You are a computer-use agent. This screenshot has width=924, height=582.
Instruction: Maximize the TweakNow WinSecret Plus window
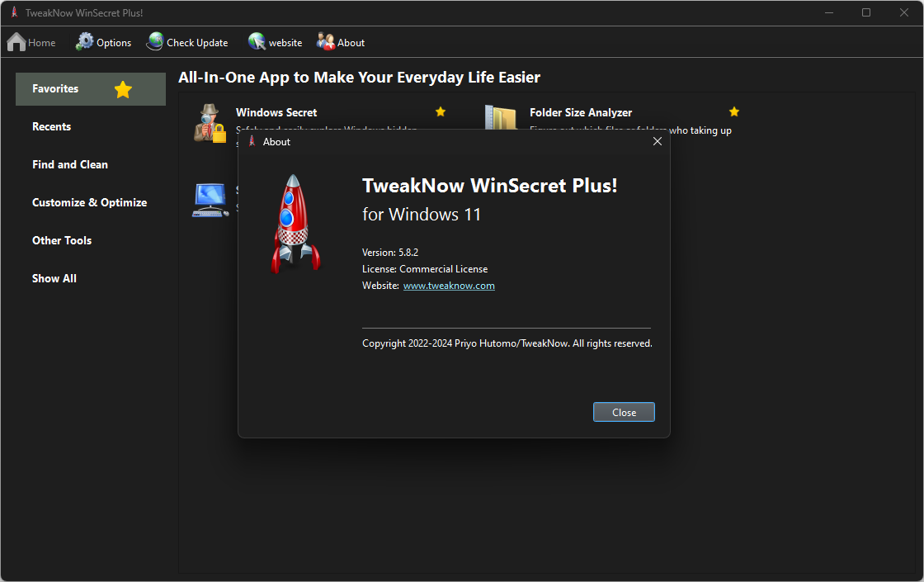[865, 12]
